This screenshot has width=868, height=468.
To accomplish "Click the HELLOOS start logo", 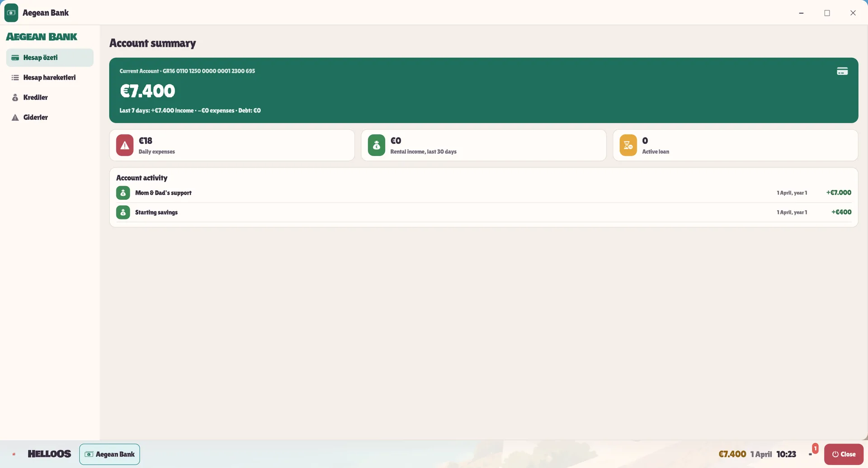I will (49, 454).
